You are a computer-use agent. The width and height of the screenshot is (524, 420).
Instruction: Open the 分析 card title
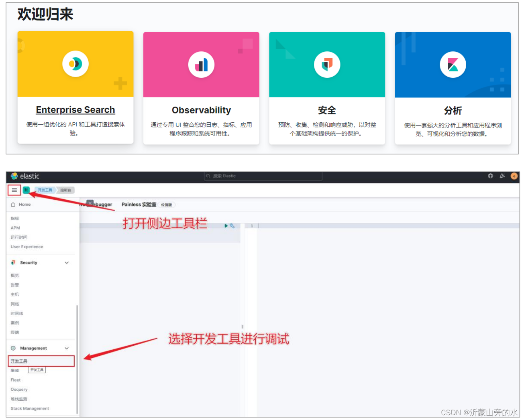(x=453, y=110)
